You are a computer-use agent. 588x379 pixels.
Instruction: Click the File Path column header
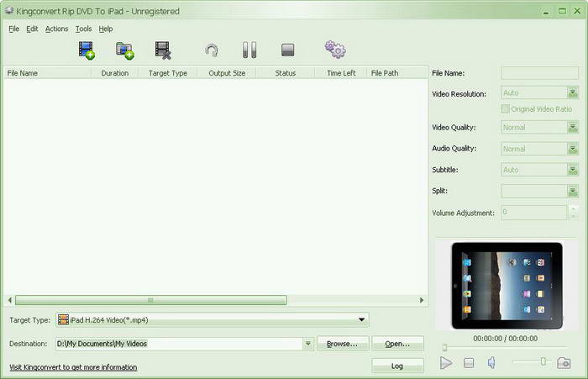tap(397, 73)
